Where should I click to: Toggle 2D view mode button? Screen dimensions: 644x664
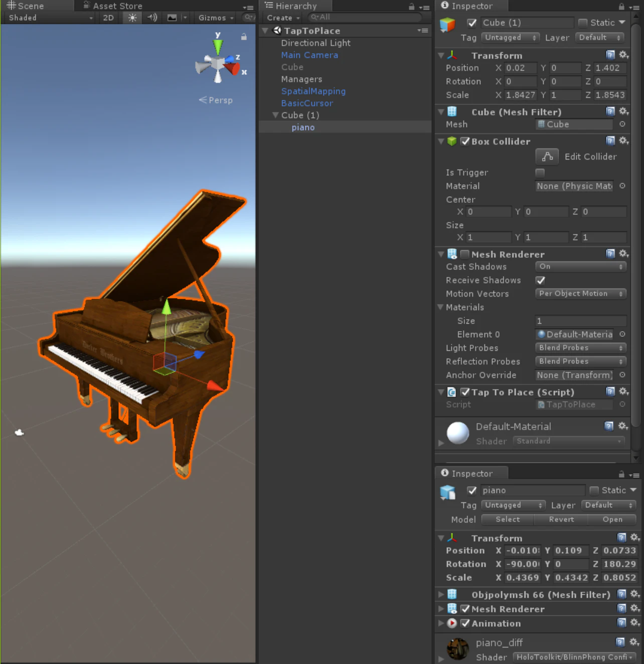108,18
